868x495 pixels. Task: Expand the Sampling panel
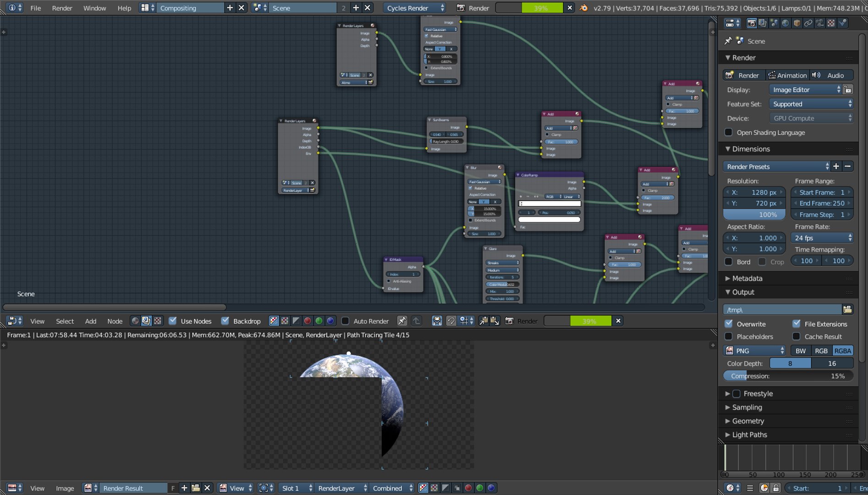(x=747, y=407)
